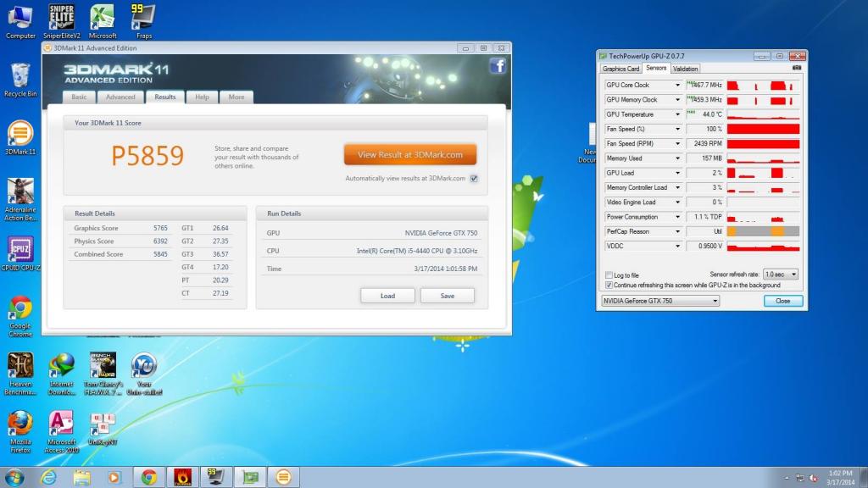The height and width of the screenshot is (488, 868).
Task: Expand the Fan Speed (RPM) sensor dropdown
Action: [677, 144]
